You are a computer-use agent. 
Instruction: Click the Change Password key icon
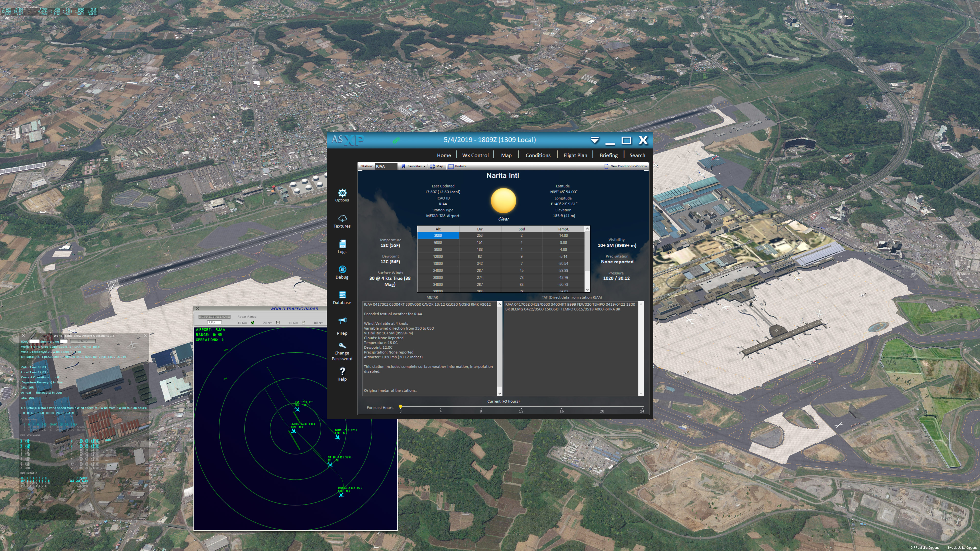(342, 345)
